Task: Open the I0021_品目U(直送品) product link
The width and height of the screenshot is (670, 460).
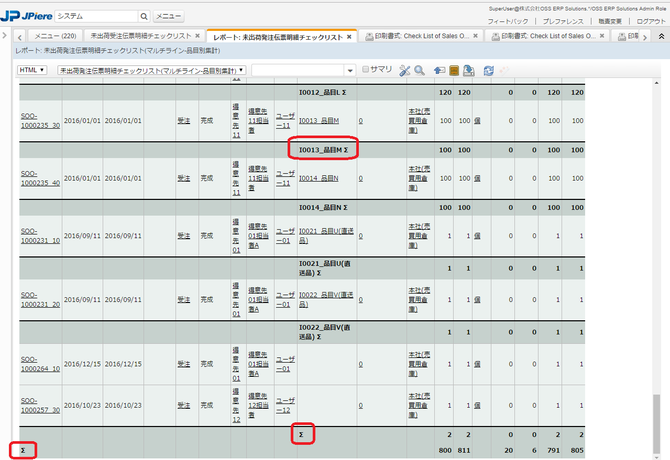Action: click(x=326, y=236)
